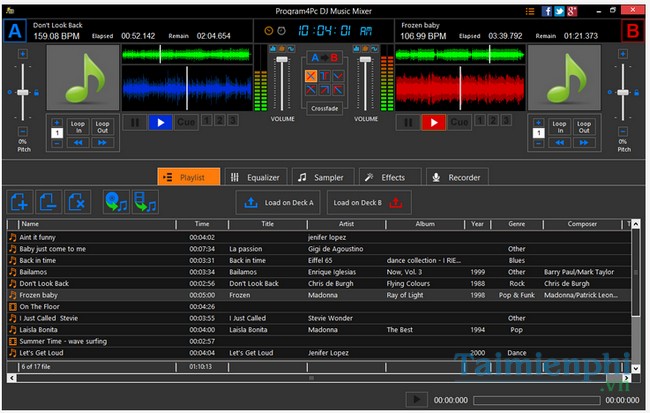
Task: Click Load on Deck A
Action: pos(278,202)
